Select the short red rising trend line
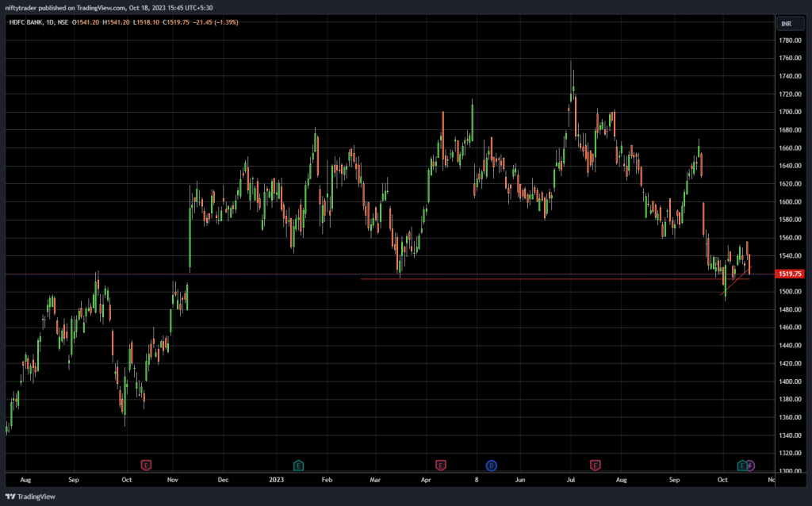812x506 pixels. pyautogui.click(x=735, y=282)
